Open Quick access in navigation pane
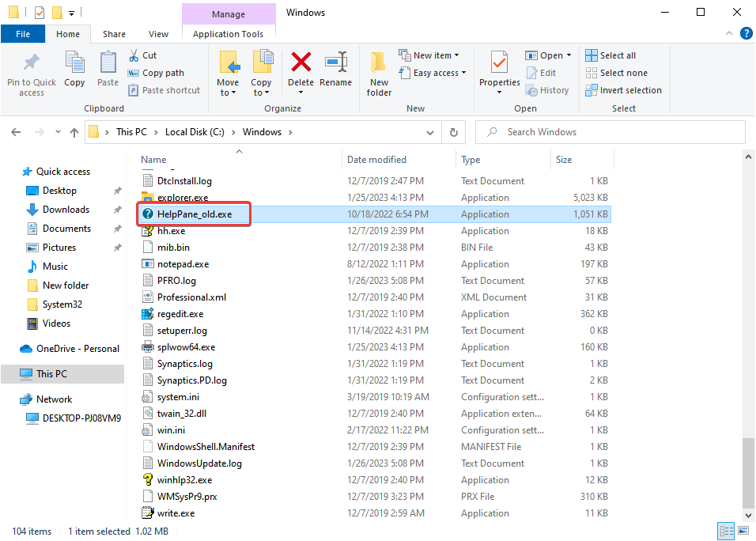The image size is (756, 541). pyautogui.click(x=56, y=172)
